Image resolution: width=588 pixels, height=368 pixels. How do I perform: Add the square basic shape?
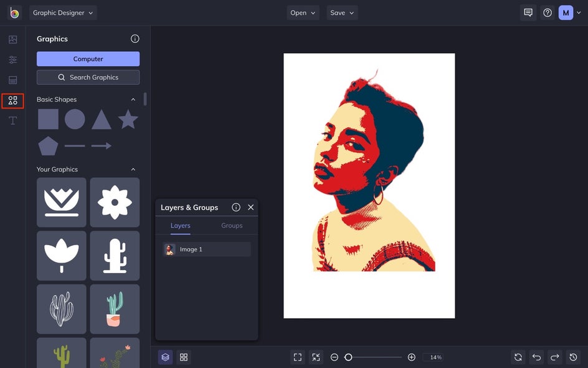[48, 119]
